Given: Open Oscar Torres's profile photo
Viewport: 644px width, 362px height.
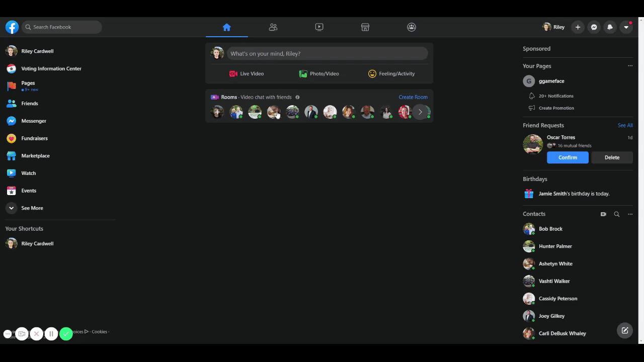Looking at the screenshot, I should point(533,144).
